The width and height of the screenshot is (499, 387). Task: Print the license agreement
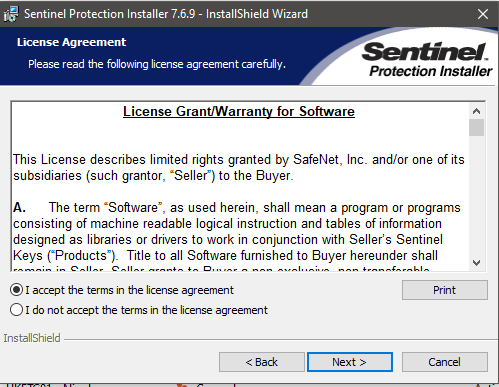(445, 290)
